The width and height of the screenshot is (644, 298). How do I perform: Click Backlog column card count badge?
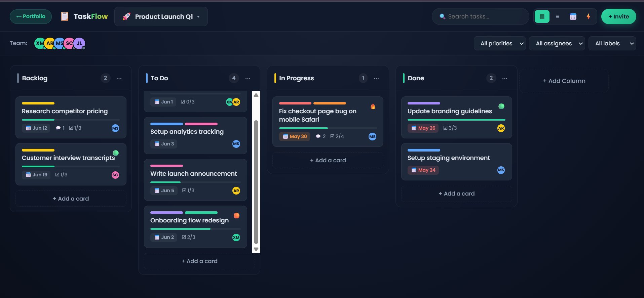pyautogui.click(x=105, y=78)
